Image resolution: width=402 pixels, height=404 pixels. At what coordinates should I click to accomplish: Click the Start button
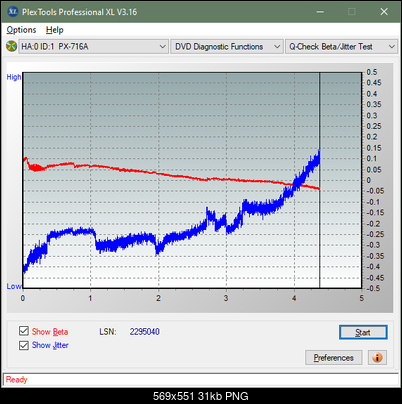click(x=363, y=332)
